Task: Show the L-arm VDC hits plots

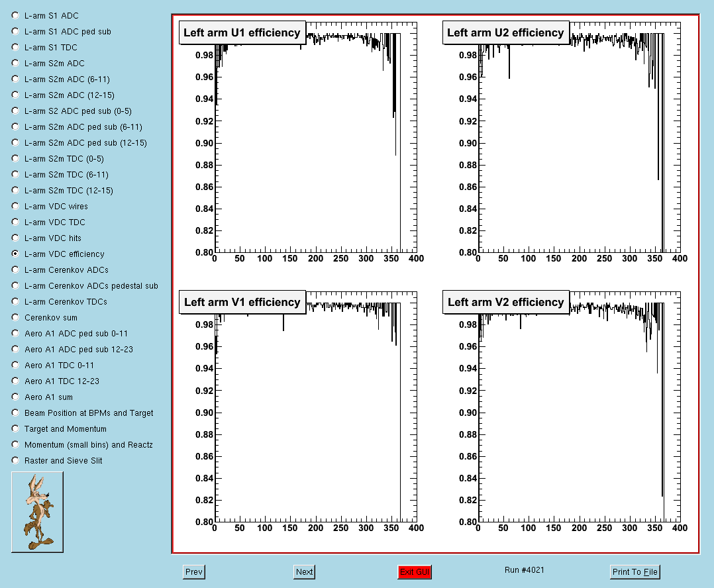Action: click(15, 238)
